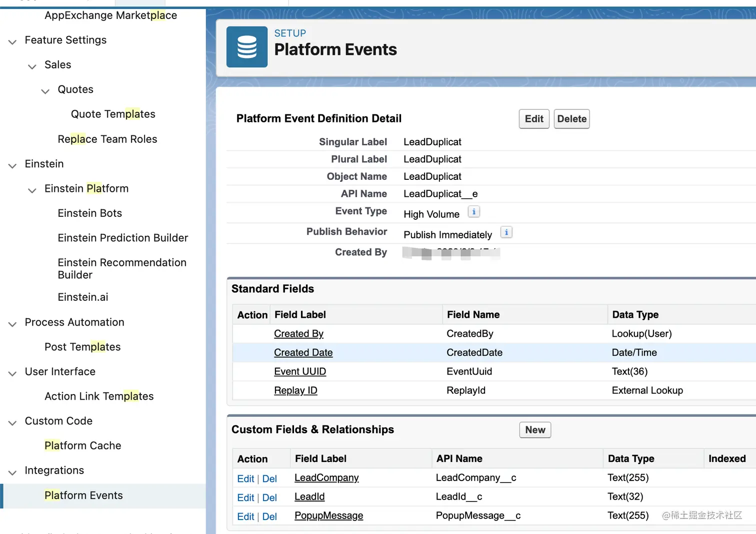Screen dimensions: 756x534
Task: Click the Platform Events database icon
Action: (x=247, y=47)
